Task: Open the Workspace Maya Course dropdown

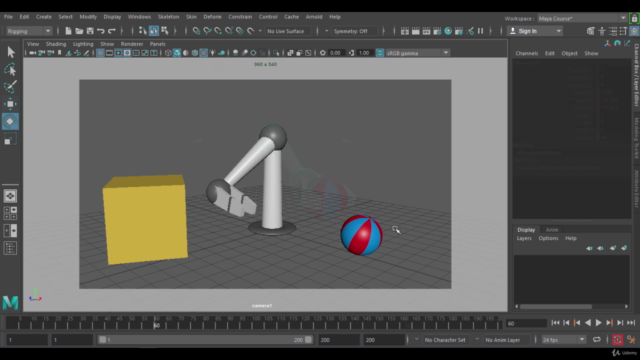Action: tap(582, 18)
